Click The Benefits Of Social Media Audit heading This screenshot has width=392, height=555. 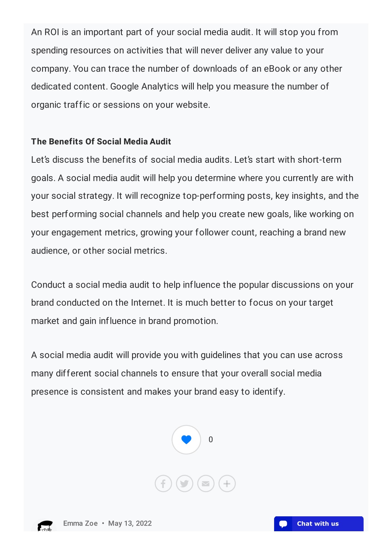[101, 141]
